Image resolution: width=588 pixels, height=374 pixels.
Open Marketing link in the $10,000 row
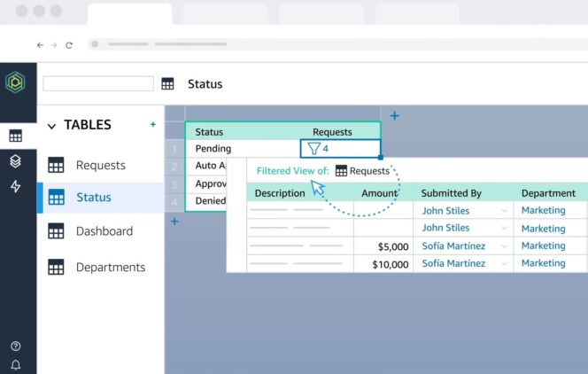544,263
